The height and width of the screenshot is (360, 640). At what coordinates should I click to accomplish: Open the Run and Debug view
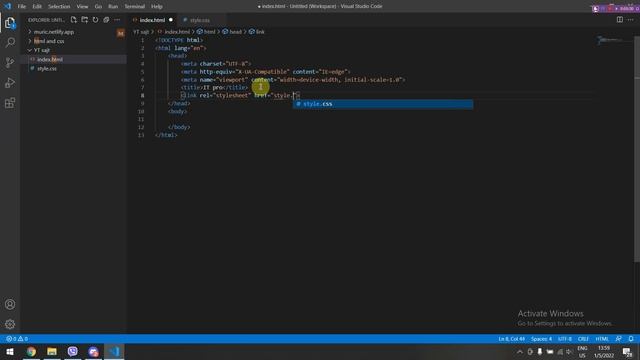[10, 82]
